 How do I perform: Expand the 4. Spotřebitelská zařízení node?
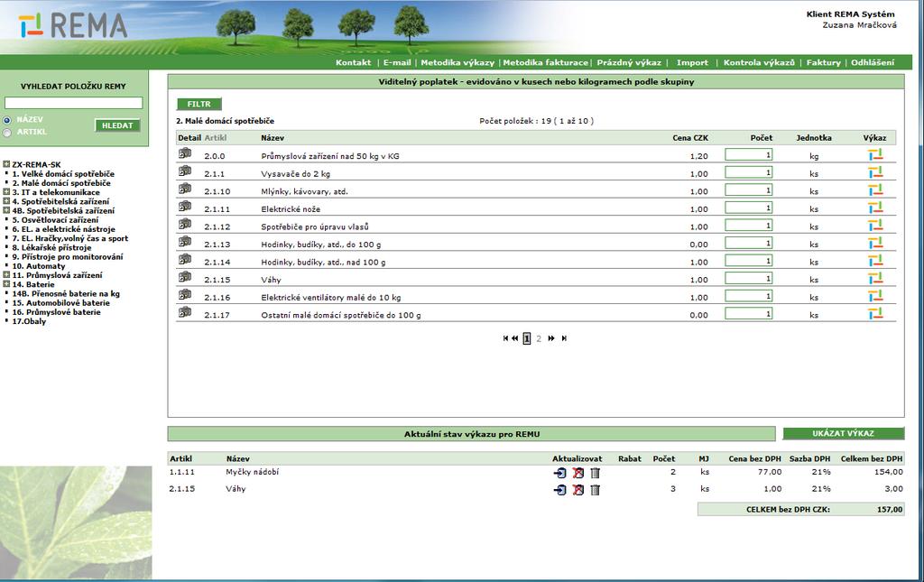pyautogui.click(x=6, y=201)
